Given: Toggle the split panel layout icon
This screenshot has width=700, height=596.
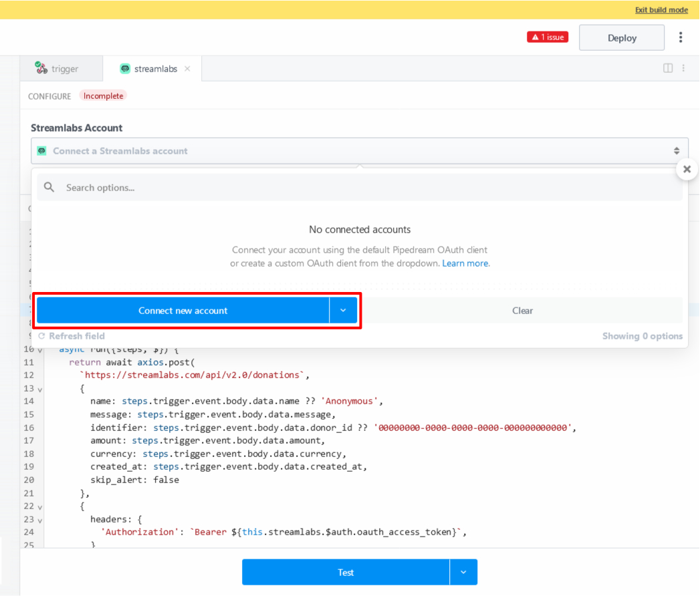Looking at the screenshot, I should [668, 68].
